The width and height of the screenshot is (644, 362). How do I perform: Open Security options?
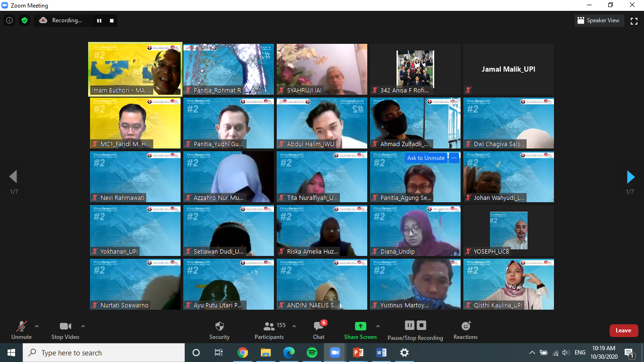point(219,330)
